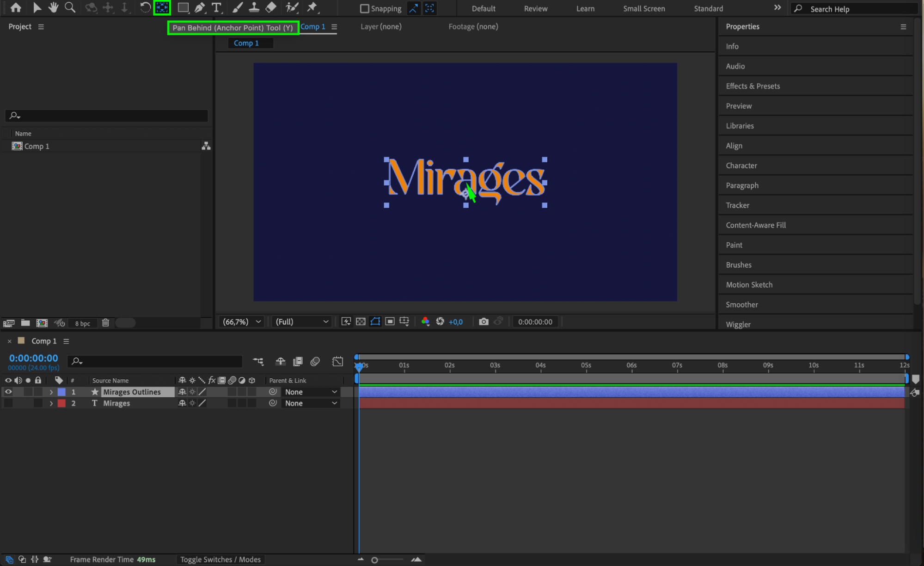
Task: Click the 8 bpc color depth button
Action: (82, 323)
